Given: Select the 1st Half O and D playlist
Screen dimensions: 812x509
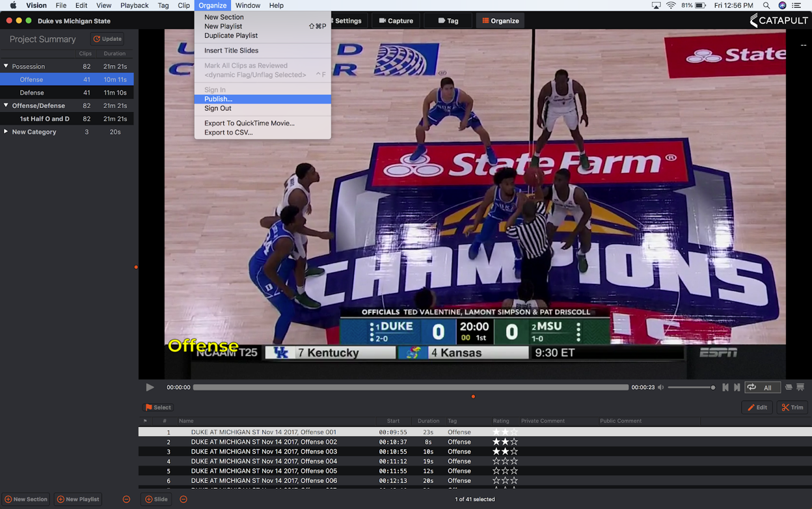Looking at the screenshot, I should click(66, 118).
